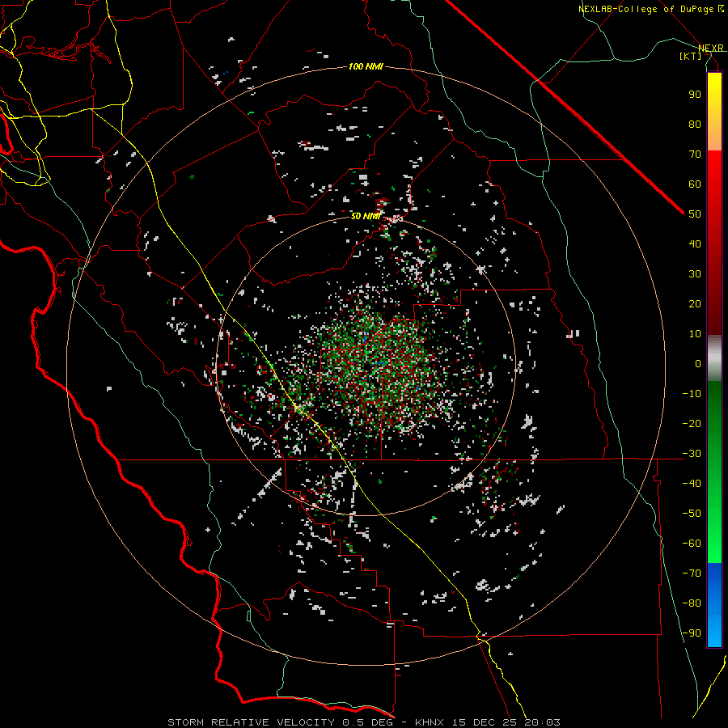Viewport: 728px width, 728px height.
Task: Click the 50 label on velocity scale
Action: [x=695, y=214]
